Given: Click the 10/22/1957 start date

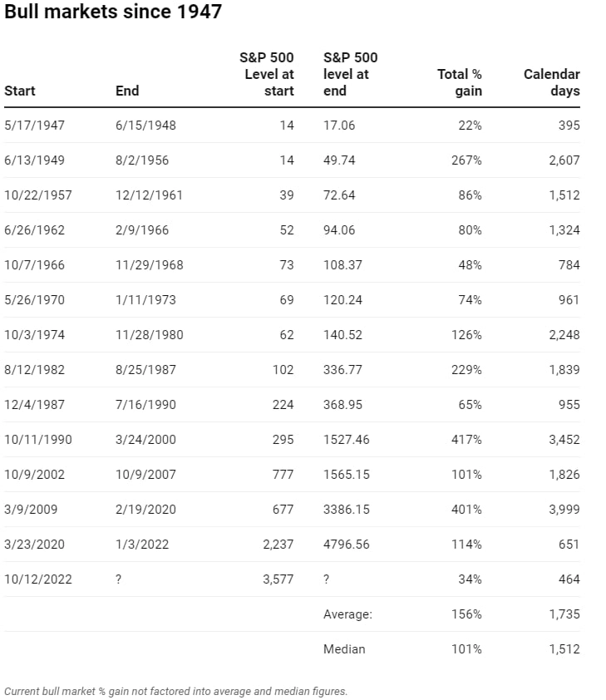Looking at the screenshot, I should [38, 195].
